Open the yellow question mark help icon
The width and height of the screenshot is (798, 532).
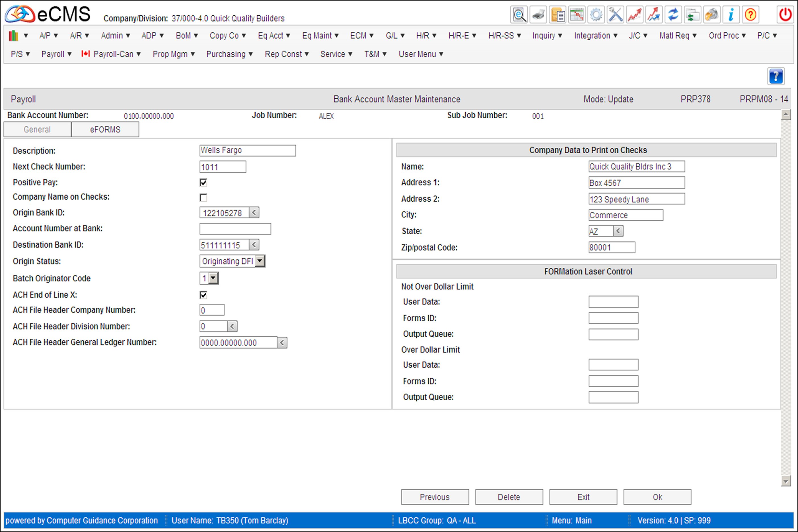click(x=750, y=15)
